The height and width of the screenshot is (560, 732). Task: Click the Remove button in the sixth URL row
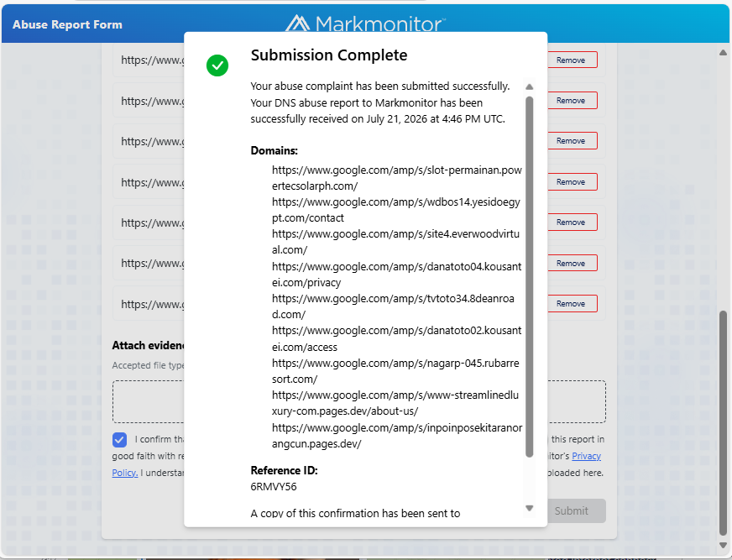point(572,263)
